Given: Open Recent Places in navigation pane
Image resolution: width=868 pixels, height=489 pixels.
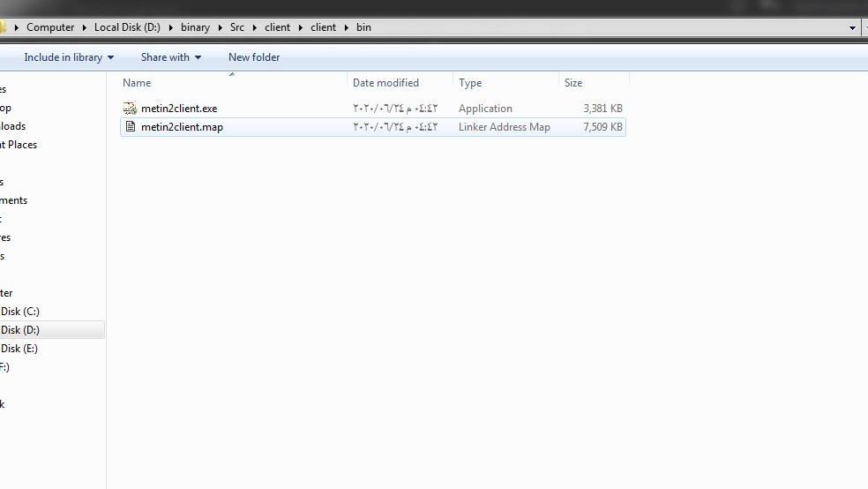Looking at the screenshot, I should [19, 145].
